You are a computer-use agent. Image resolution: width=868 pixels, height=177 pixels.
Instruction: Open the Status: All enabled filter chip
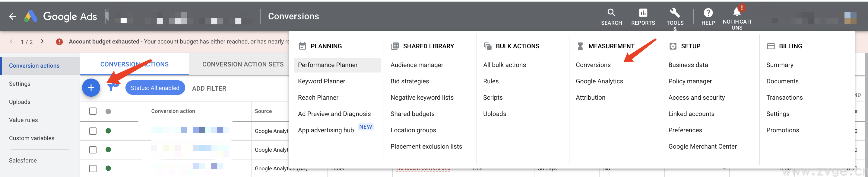point(155,88)
